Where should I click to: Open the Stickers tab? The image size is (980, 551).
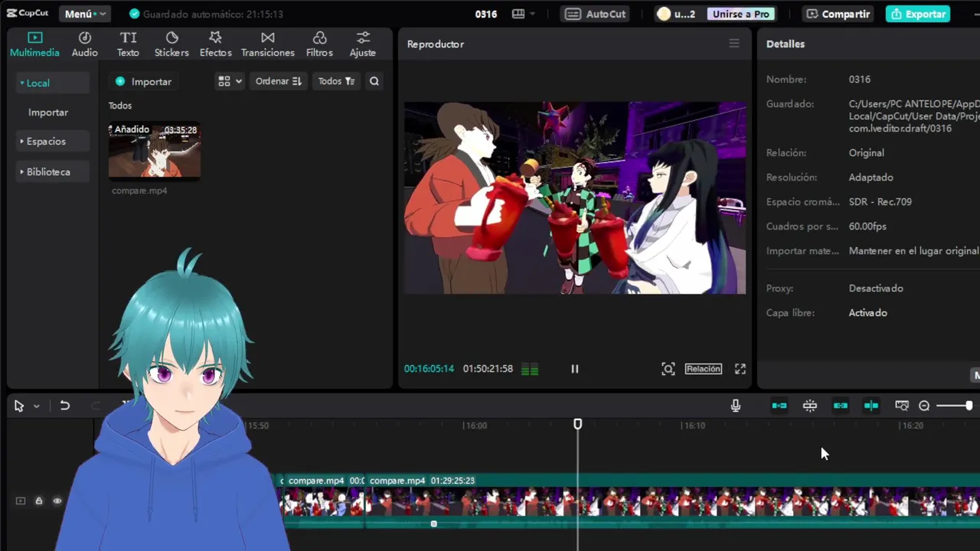tap(171, 44)
